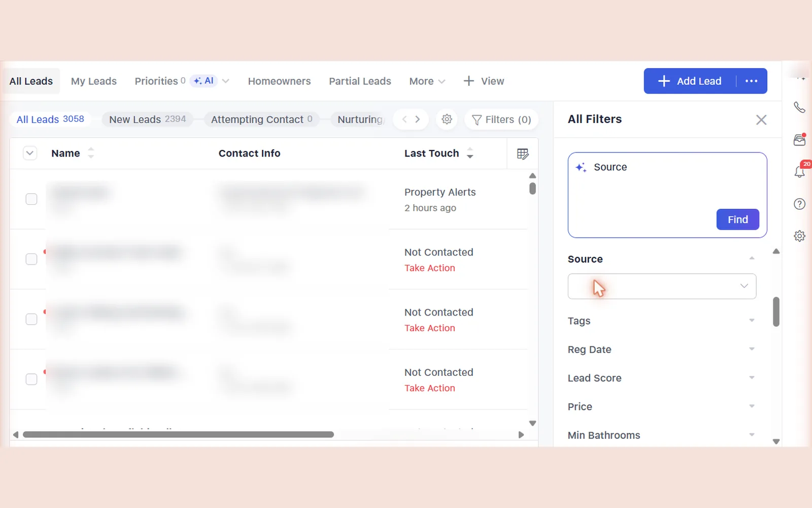The width and height of the screenshot is (812, 508).
Task: Click the Find button in AI box
Action: point(737,219)
